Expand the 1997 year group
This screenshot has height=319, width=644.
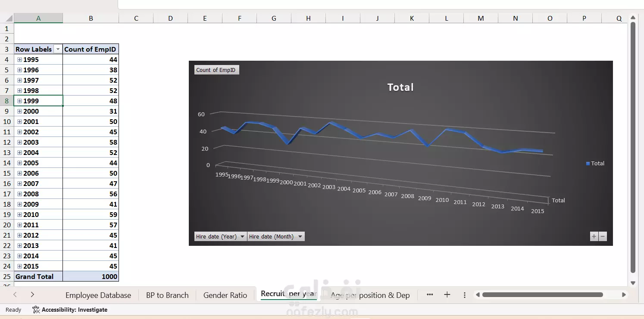pyautogui.click(x=19, y=80)
